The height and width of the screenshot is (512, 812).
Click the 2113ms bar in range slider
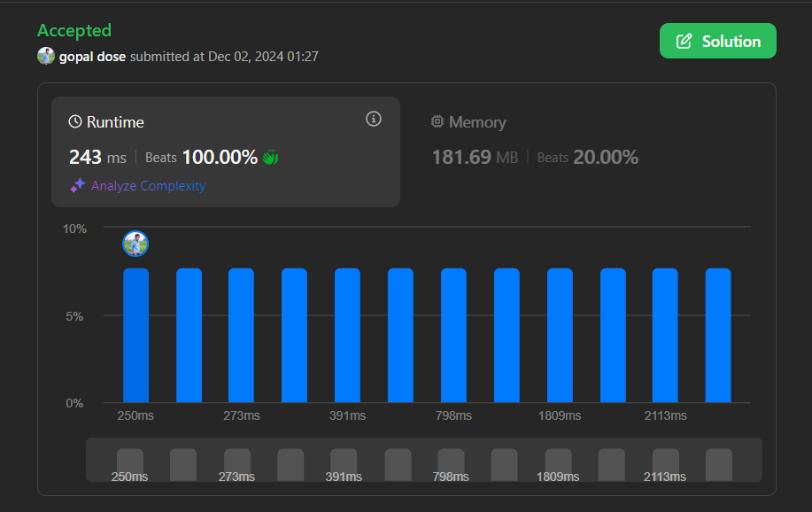click(x=665, y=465)
